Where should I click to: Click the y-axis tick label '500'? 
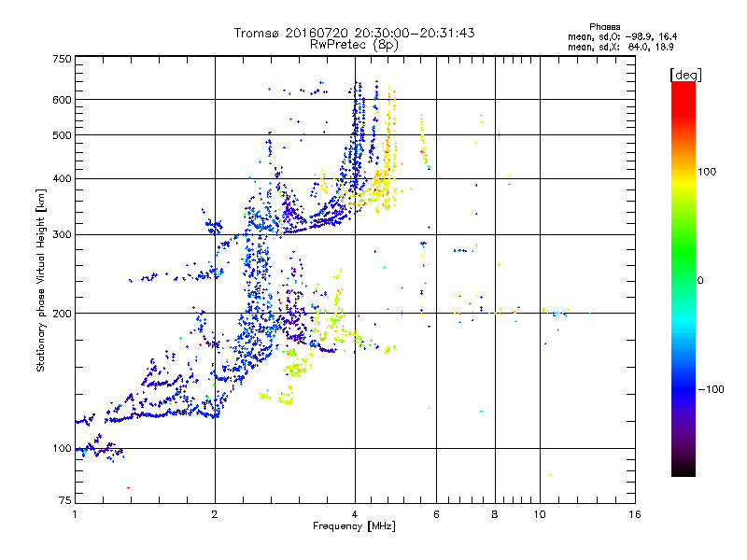62,135
